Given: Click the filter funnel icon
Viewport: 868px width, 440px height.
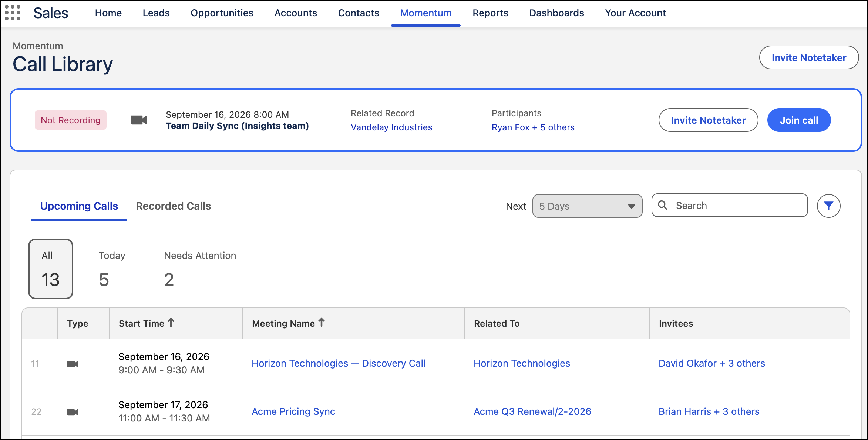Looking at the screenshot, I should (828, 206).
